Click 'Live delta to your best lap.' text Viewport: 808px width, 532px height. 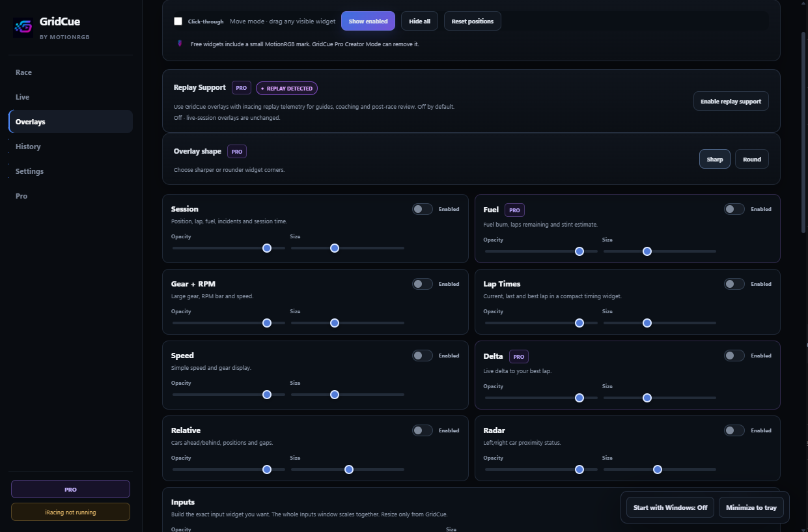point(518,371)
